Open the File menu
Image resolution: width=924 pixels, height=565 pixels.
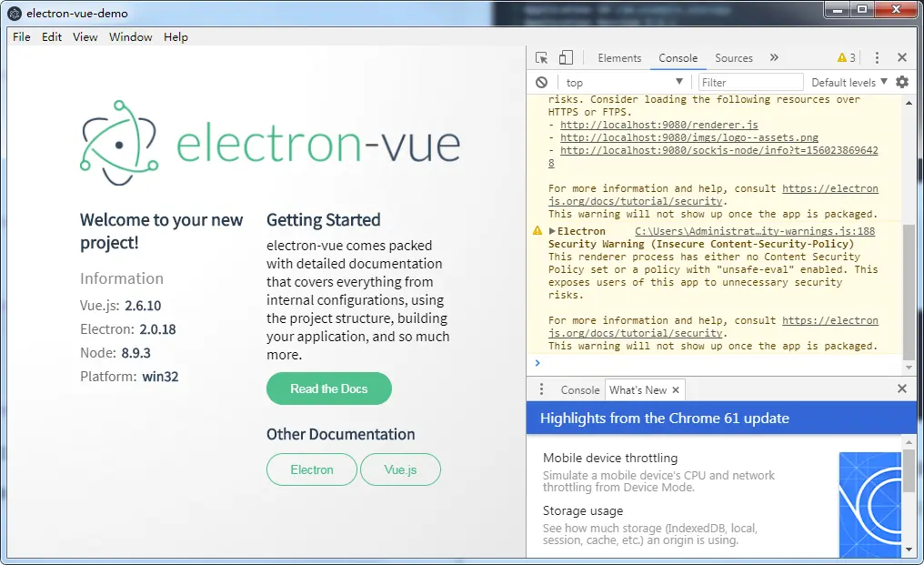[x=22, y=36]
